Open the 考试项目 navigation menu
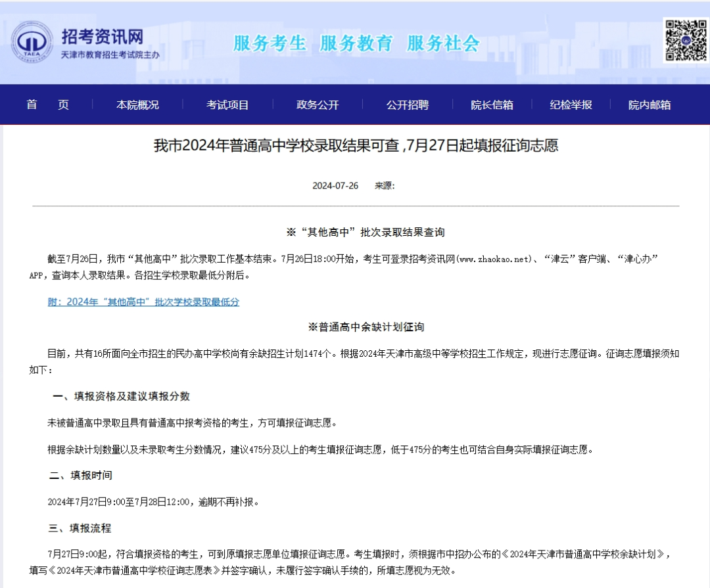Viewport: 710px width, 588px height. click(227, 104)
